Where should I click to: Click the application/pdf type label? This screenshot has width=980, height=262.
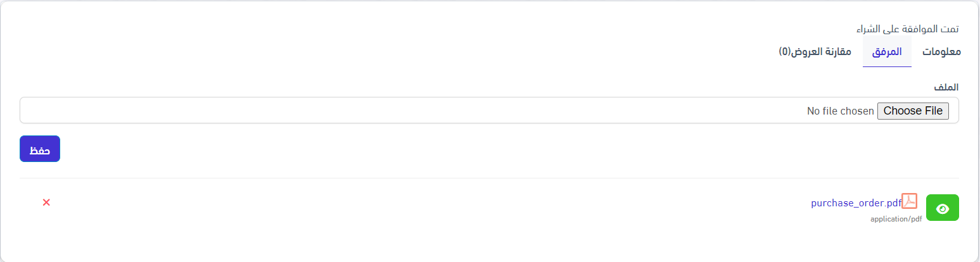[896, 219]
